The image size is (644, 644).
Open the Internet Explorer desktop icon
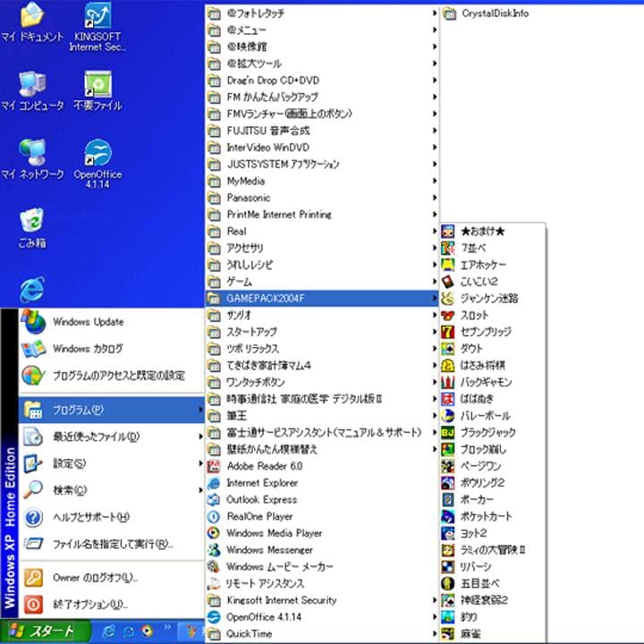32,289
